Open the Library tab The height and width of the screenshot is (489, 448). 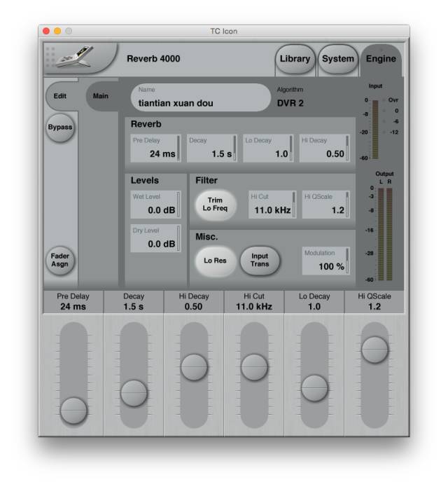pos(295,59)
